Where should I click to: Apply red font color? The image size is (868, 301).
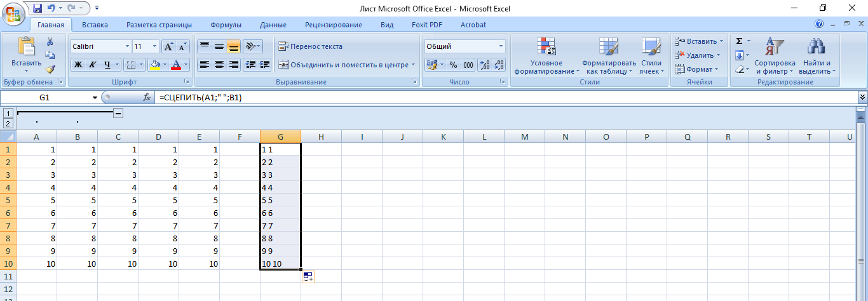[177, 64]
